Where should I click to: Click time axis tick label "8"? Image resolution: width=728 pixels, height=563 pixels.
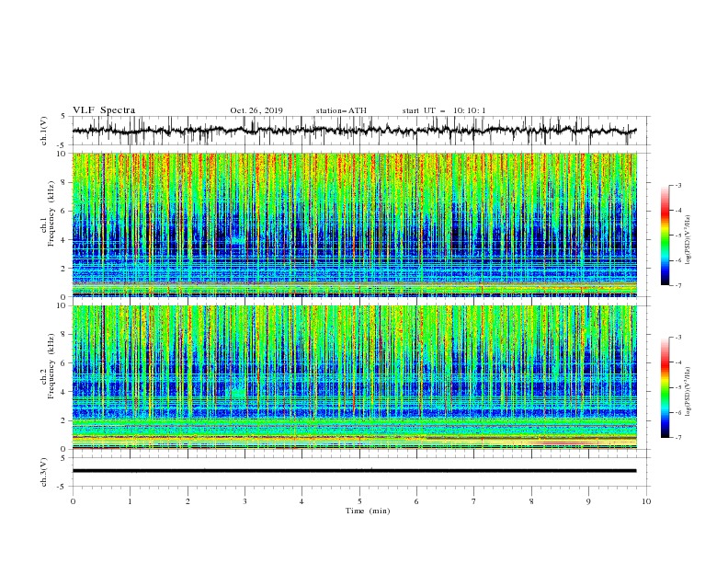pos(531,501)
